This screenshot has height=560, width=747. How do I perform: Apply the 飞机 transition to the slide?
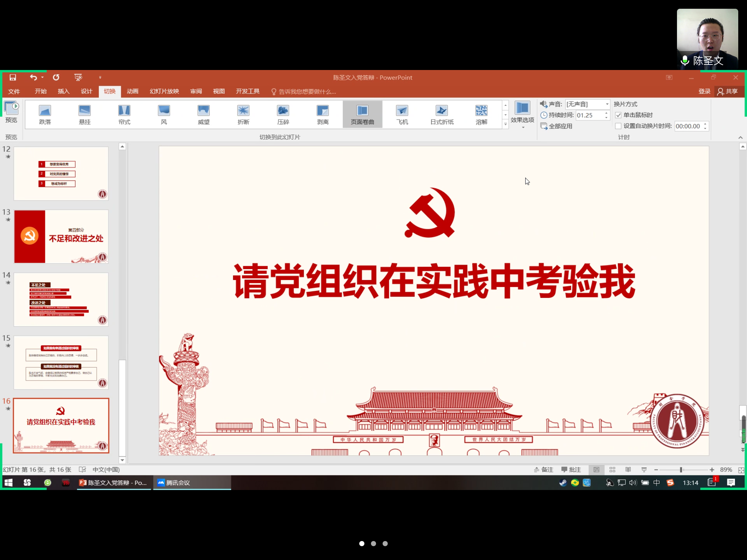[402, 114]
